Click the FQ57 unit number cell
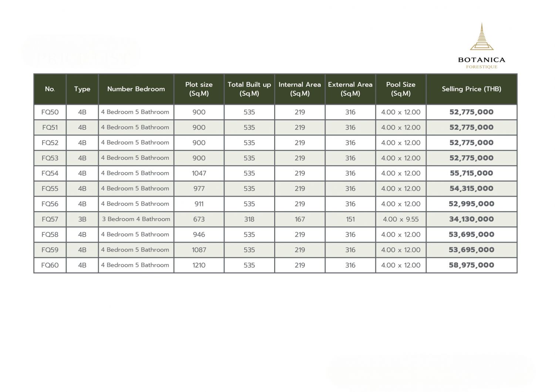Screen dimensions: 555x392 click(50, 219)
